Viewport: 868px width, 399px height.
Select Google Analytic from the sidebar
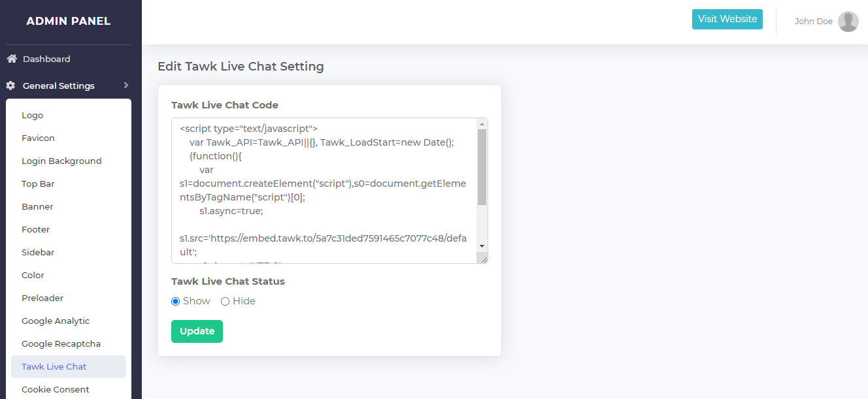click(x=56, y=321)
